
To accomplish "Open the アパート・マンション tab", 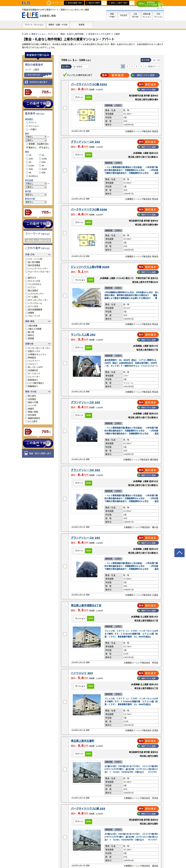I will pos(34,25).
